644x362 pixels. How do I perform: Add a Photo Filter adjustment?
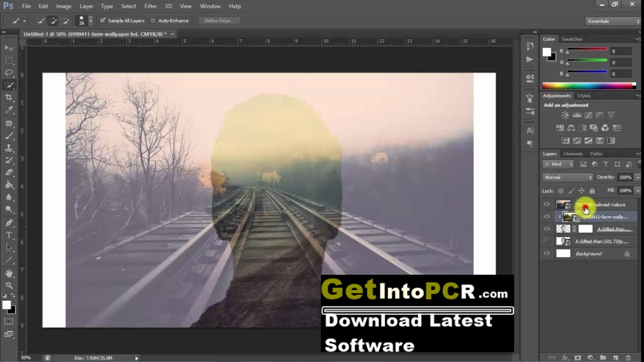point(594,128)
